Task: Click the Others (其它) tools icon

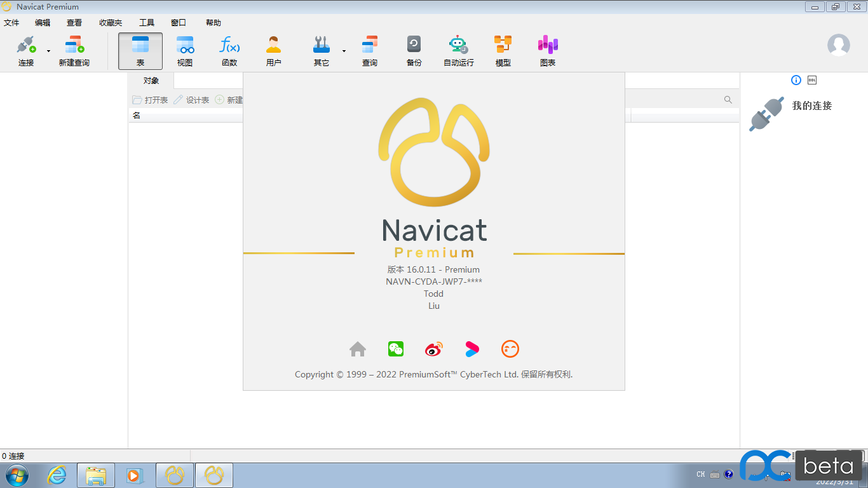Action: pyautogui.click(x=322, y=45)
